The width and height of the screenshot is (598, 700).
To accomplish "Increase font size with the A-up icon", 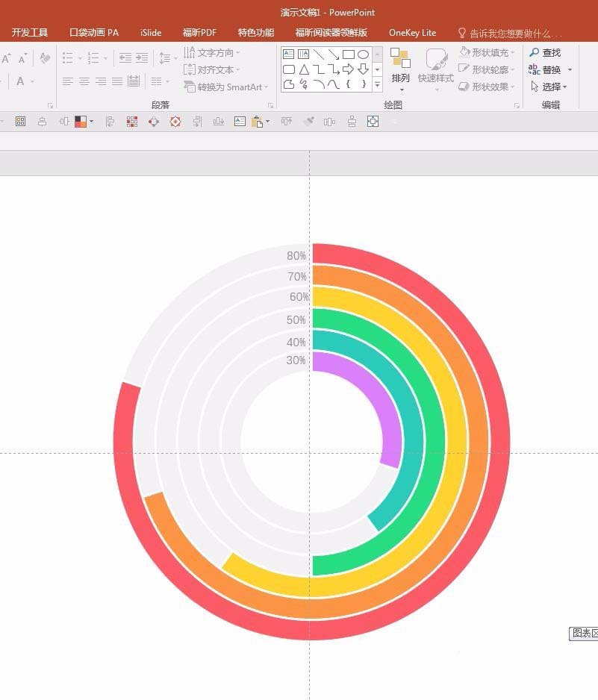I will (7, 58).
